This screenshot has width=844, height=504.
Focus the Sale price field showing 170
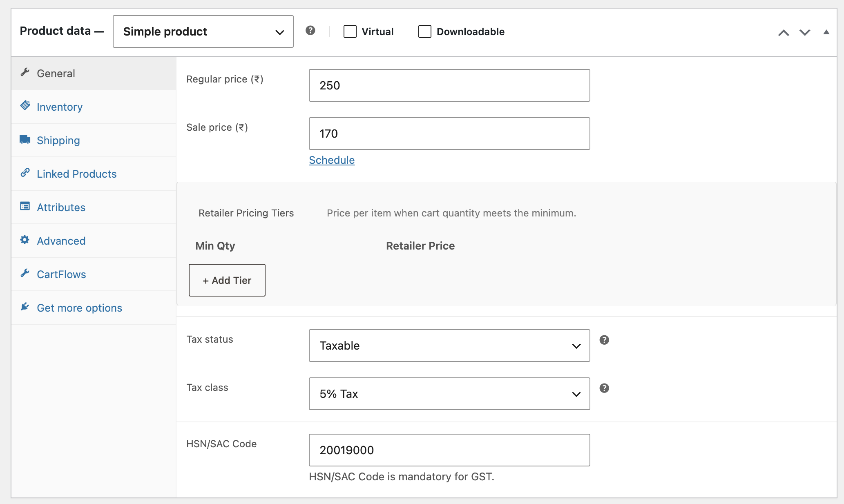click(449, 134)
